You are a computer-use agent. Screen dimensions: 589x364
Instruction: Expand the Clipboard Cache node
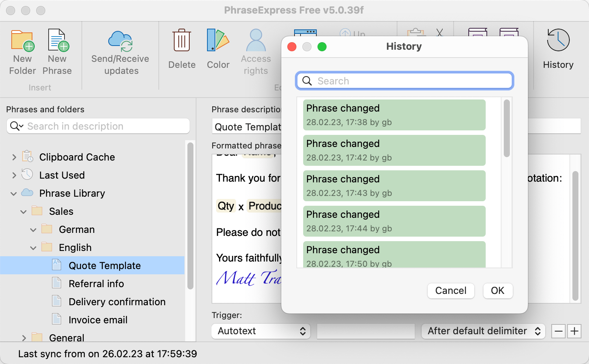[14, 157]
